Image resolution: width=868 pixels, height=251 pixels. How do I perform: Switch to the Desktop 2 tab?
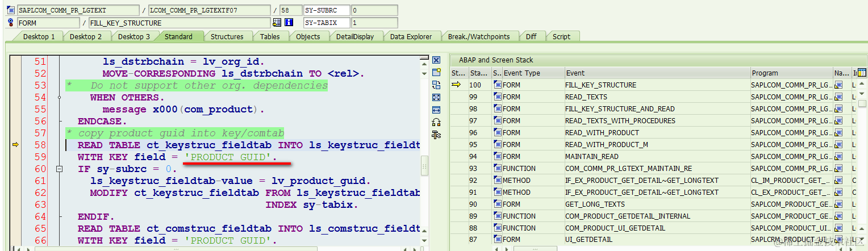(x=86, y=36)
